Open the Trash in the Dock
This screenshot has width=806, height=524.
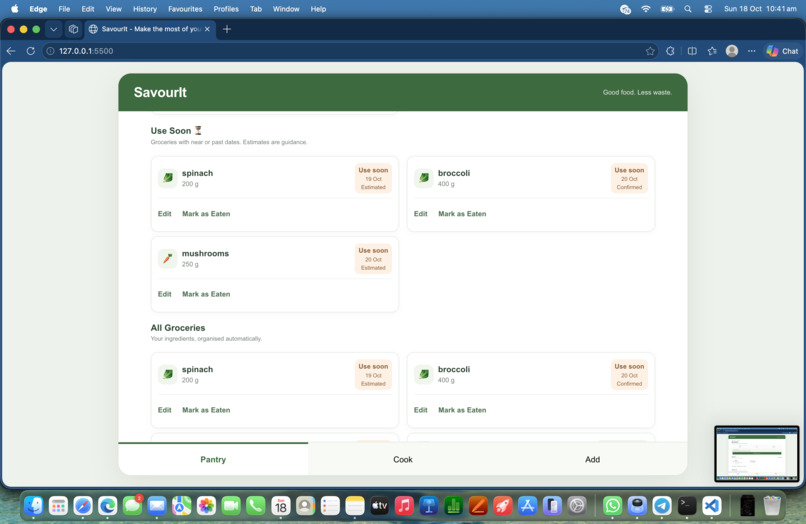point(772,506)
